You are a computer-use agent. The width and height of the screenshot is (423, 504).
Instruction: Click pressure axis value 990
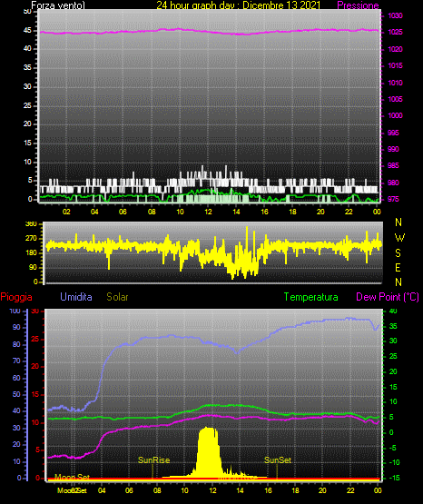tap(393, 149)
